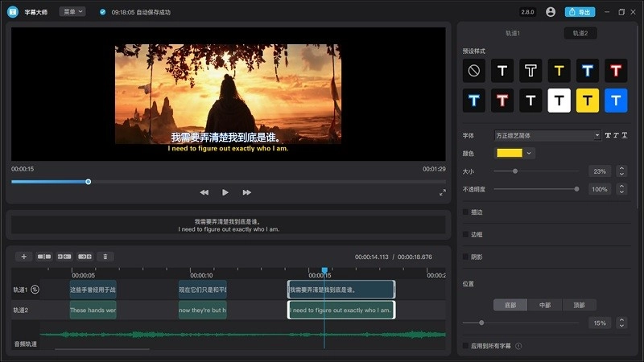Image resolution: width=644 pixels, height=362 pixels.
Task: Click the add subtitle plus icon
Action: [x=23, y=257]
